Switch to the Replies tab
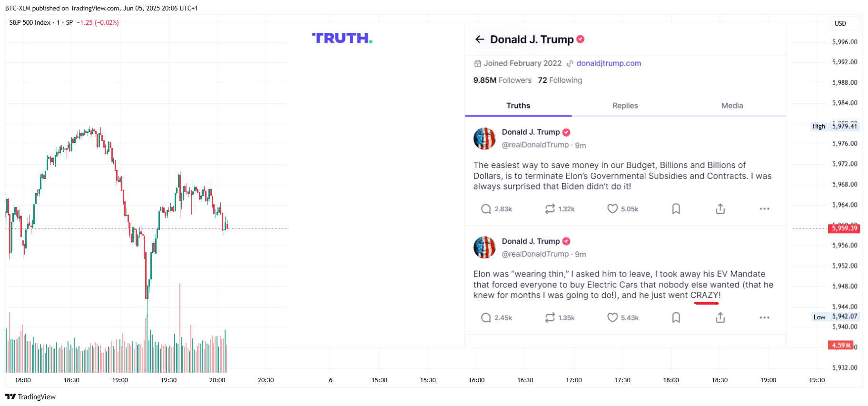Screen dimensions: 868x406 click(625, 106)
